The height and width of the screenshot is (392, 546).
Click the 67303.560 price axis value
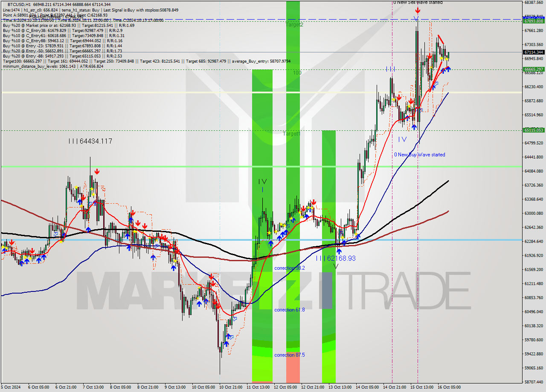click(534, 44)
